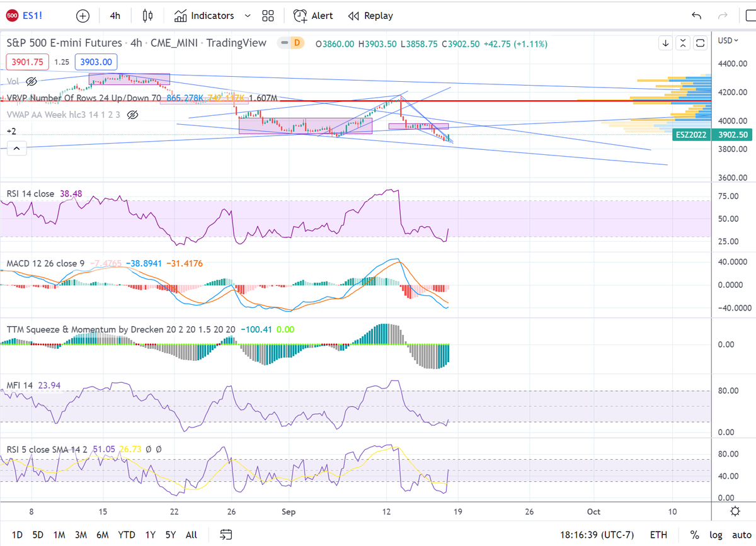The image size is (756, 546).
Task: Maximize the main chart pane
Action: tap(701, 43)
